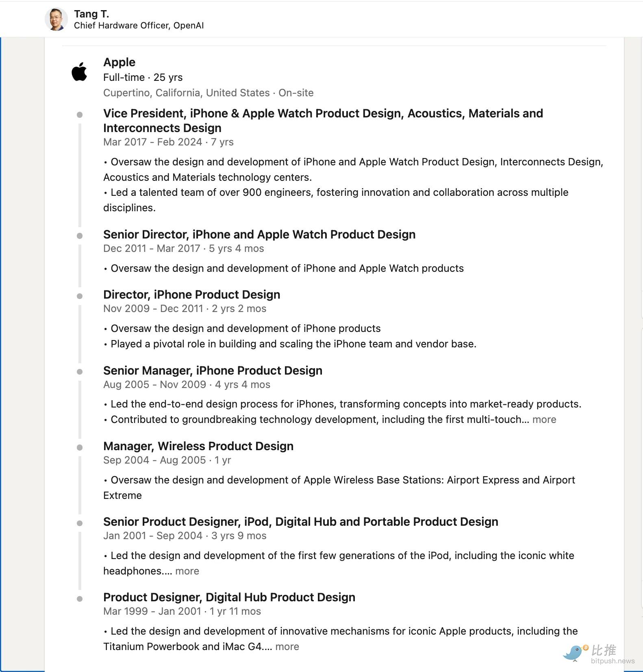Click the bitpush.news watermark text
Screen dimensions: 643x672
(613, 661)
